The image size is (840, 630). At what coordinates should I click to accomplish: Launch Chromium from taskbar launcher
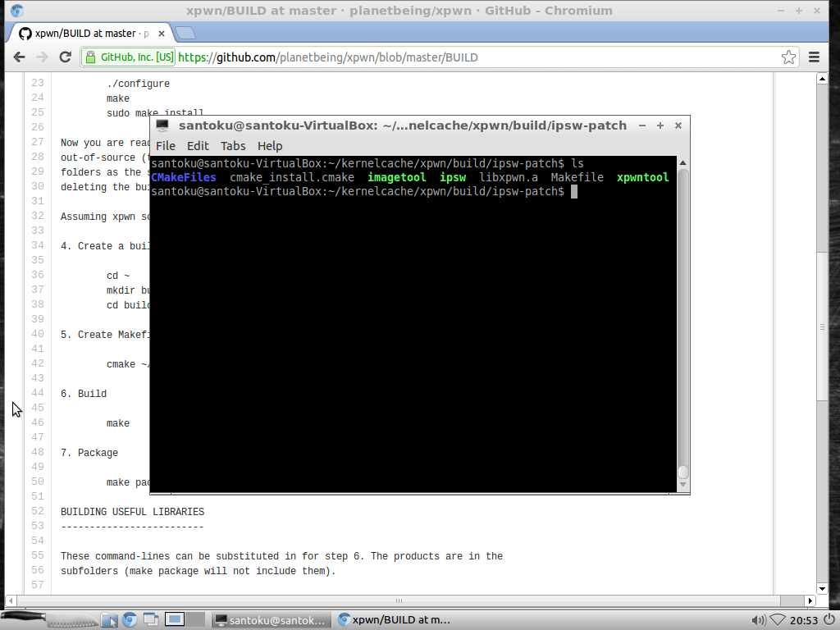point(130,620)
